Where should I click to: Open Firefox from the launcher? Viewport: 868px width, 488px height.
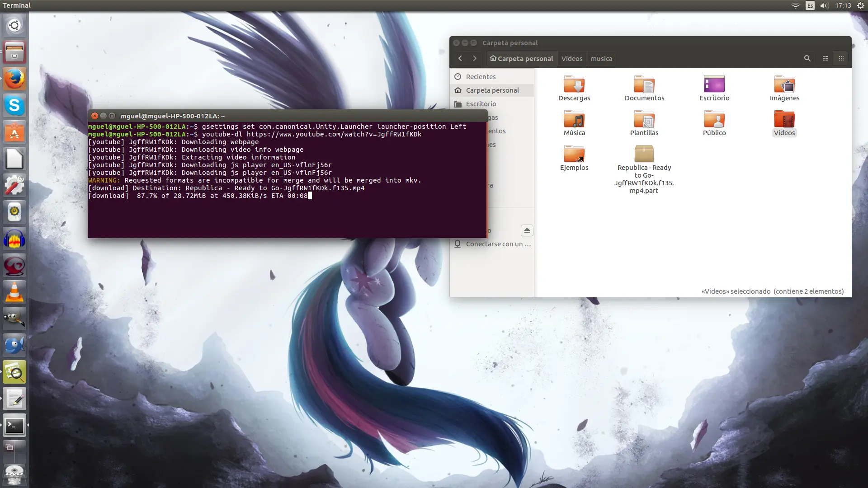tap(14, 79)
